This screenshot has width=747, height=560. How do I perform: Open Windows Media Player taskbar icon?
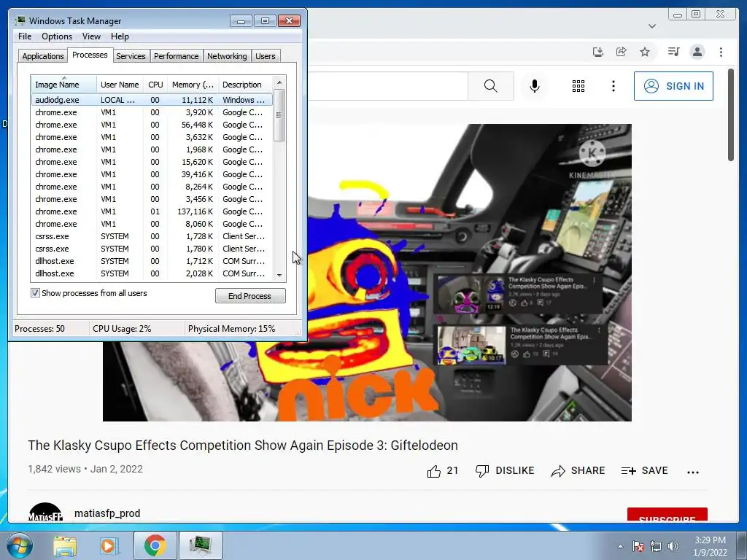coord(109,545)
